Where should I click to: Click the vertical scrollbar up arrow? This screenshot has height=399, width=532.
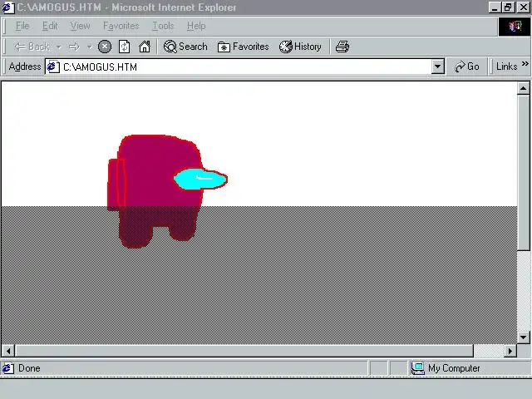pyautogui.click(x=523, y=89)
